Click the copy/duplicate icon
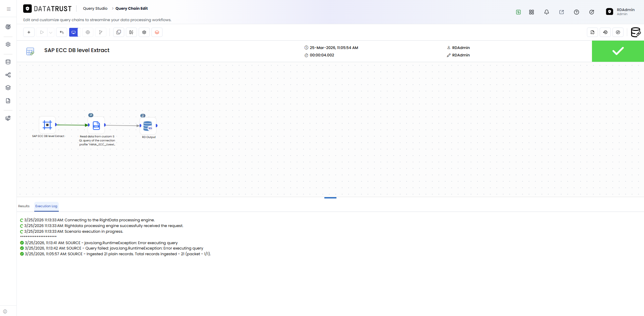 pyautogui.click(x=119, y=32)
